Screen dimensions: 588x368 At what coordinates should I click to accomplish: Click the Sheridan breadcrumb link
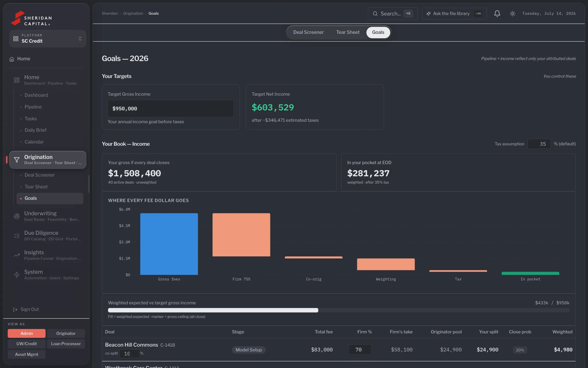(110, 13)
